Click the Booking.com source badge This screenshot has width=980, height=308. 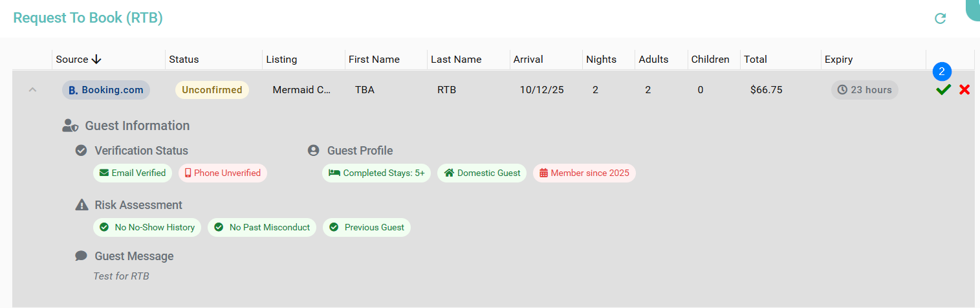tap(106, 90)
